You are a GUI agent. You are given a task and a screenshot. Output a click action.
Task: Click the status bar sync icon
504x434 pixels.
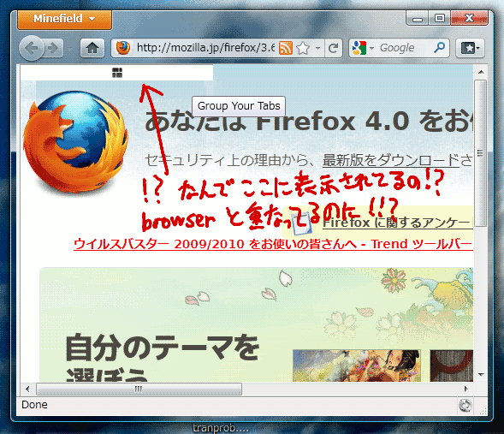[465, 406]
